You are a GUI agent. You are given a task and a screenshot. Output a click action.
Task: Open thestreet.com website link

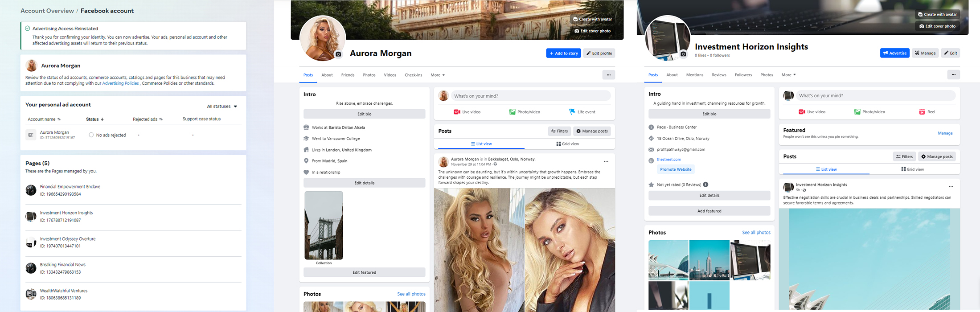pos(668,160)
